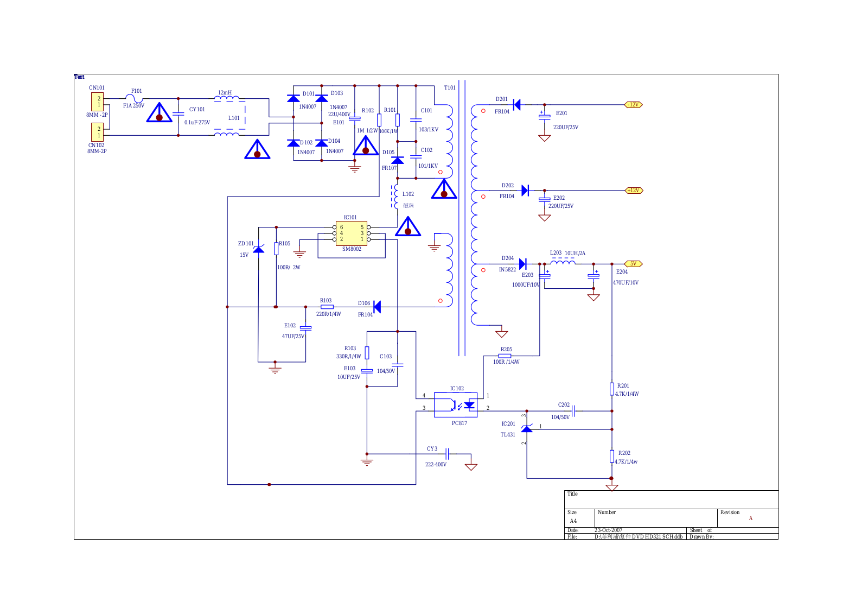Click the '47UF/25V' capacitor value
The width and height of the screenshot is (868, 614).
point(293,337)
